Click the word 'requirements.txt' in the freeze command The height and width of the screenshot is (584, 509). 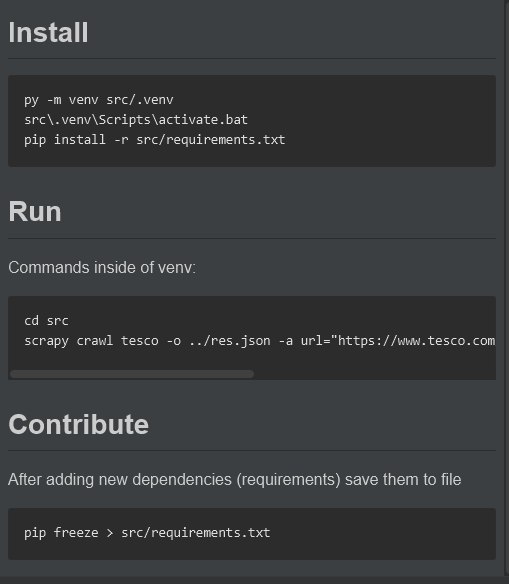point(210,533)
